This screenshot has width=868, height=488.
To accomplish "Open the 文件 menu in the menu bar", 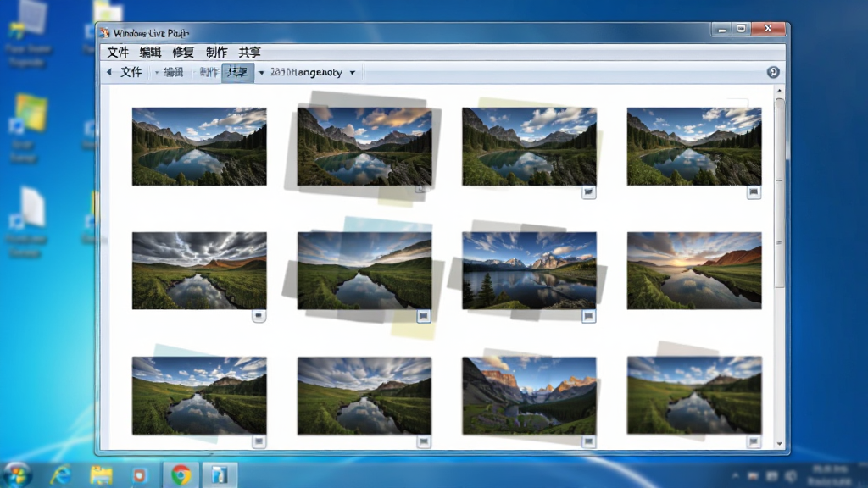I will tap(117, 53).
